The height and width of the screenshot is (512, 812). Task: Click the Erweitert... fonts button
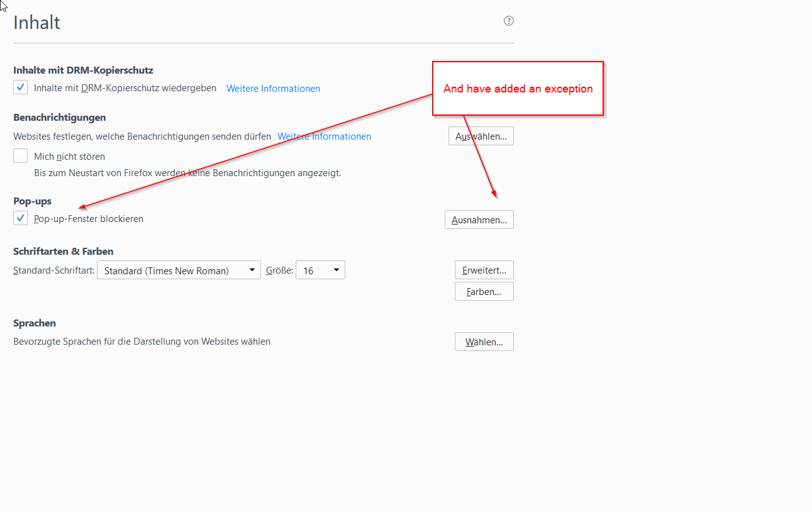[x=484, y=270]
